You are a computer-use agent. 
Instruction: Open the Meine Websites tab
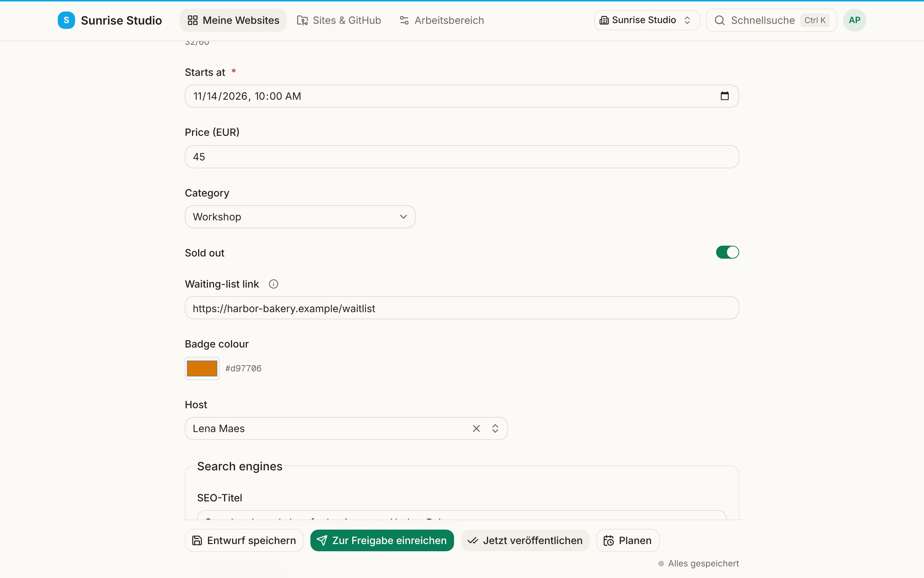(233, 20)
